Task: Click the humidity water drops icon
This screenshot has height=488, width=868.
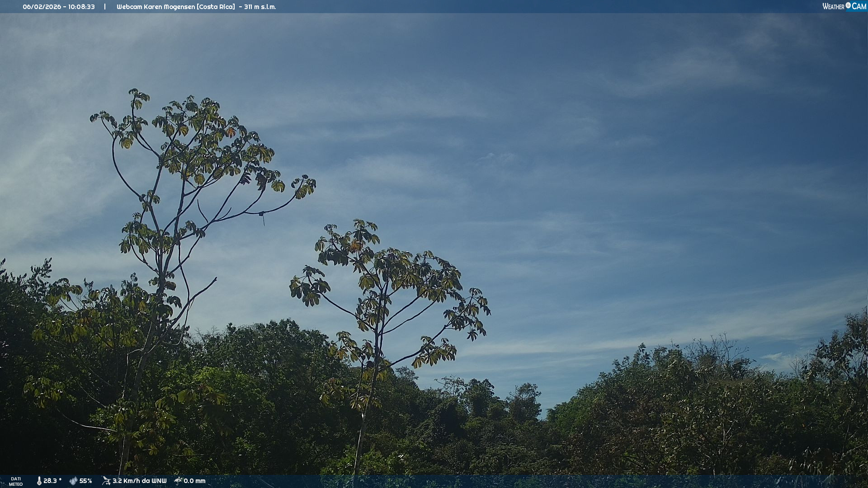Action: coord(73,481)
